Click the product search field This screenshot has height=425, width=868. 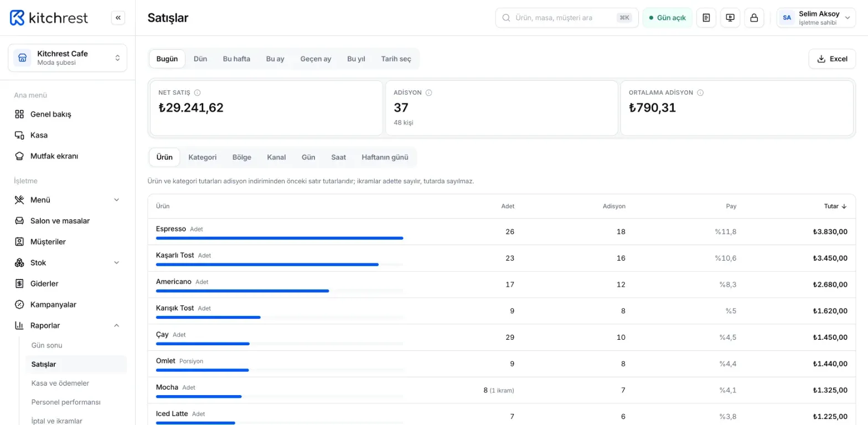[567, 18]
